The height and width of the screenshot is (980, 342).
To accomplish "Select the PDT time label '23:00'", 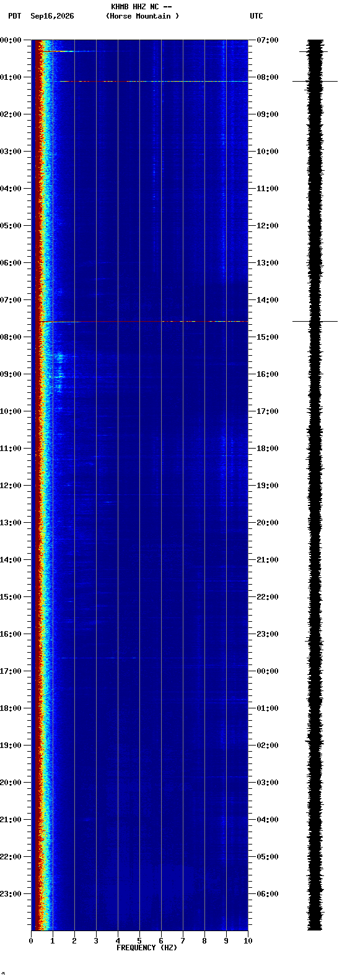I will 11,894.
